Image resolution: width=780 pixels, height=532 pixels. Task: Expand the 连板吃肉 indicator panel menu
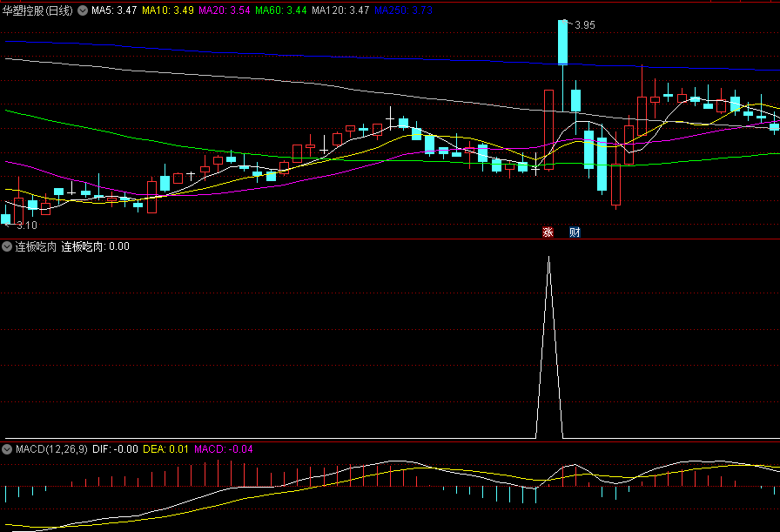[7, 246]
